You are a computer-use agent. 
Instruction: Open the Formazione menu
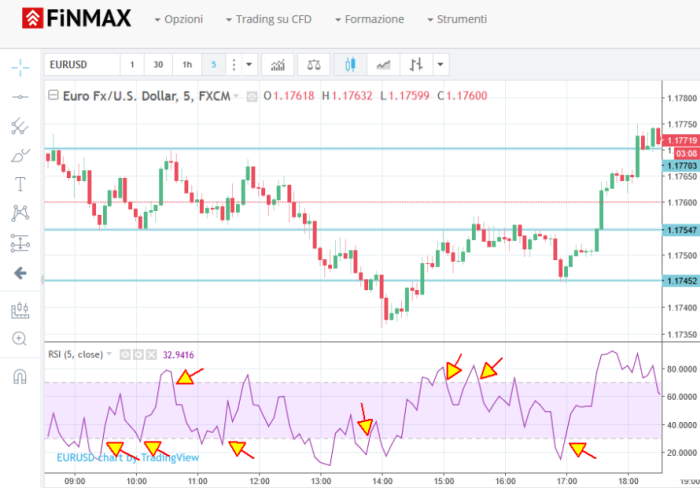pyautogui.click(x=369, y=19)
